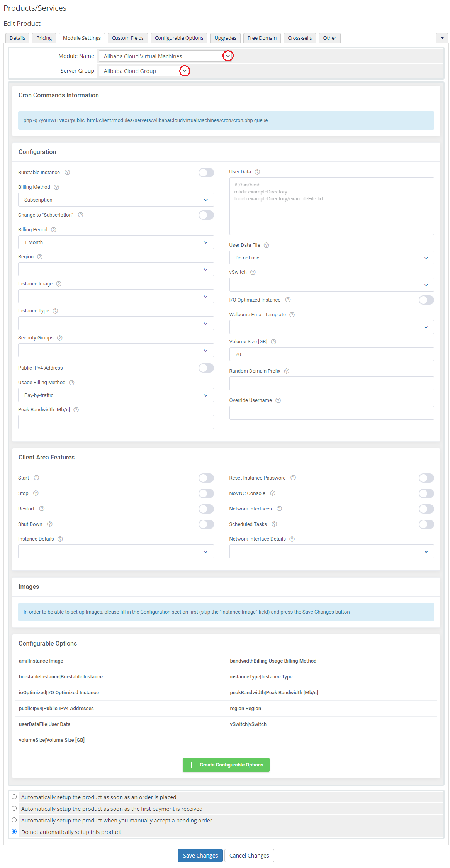This screenshot has width=450, height=868.
Task: Click the Save Changes button
Action: [x=200, y=856]
